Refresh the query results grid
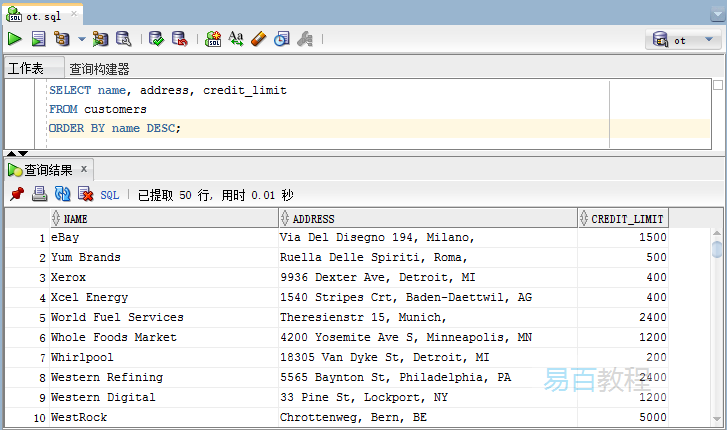 pos(62,194)
